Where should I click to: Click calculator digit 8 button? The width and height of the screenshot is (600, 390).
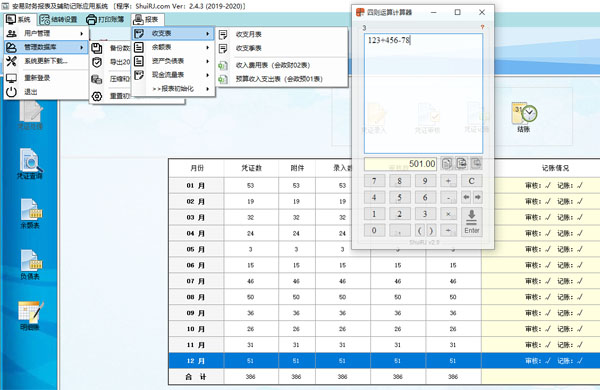pos(399,181)
